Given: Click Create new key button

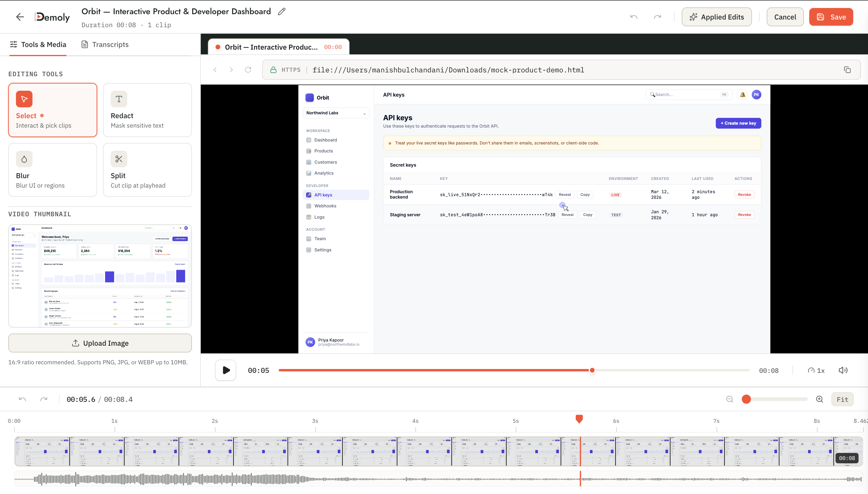Looking at the screenshot, I should (x=738, y=123).
